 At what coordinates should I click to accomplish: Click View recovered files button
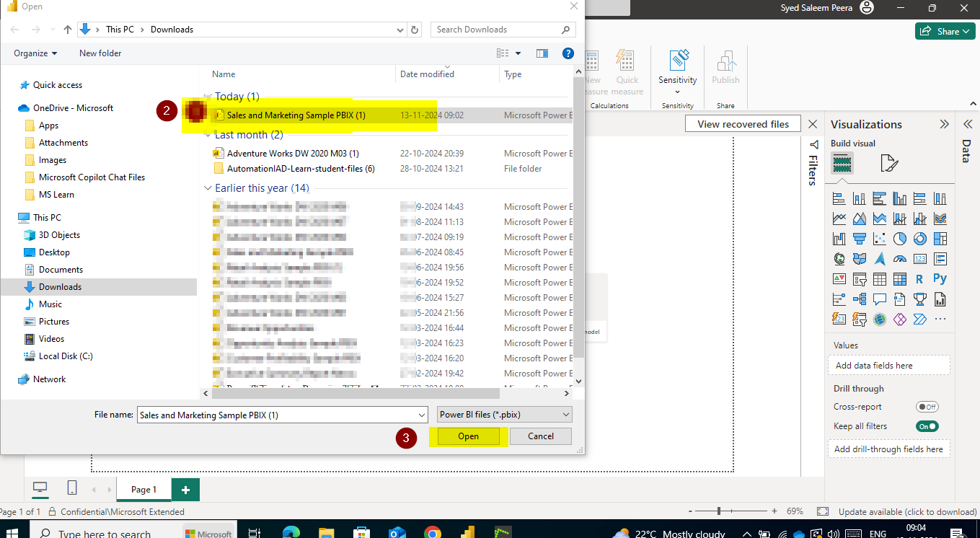point(743,124)
